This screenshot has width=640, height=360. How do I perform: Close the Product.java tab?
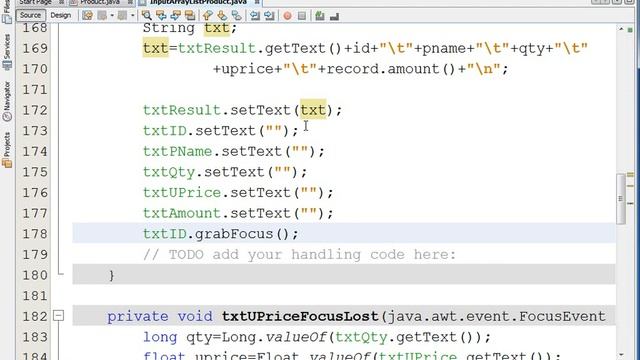130,2
